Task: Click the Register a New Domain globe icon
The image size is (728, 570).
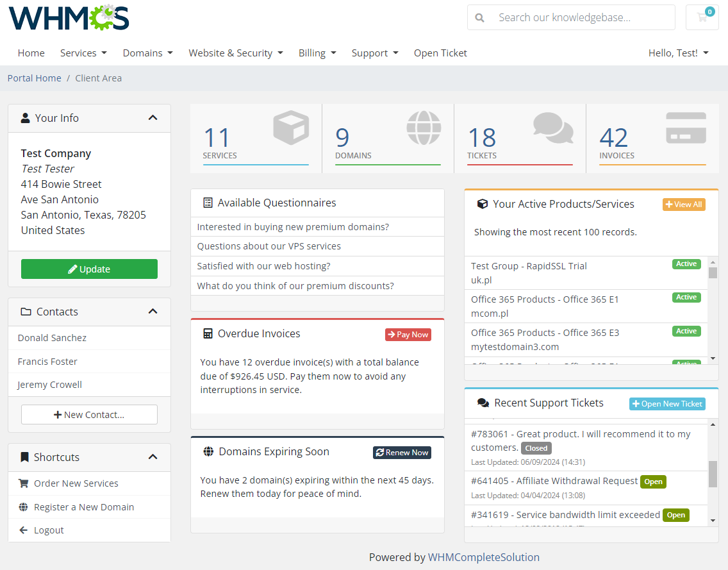Action: pyautogui.click(x=23, y=507)
